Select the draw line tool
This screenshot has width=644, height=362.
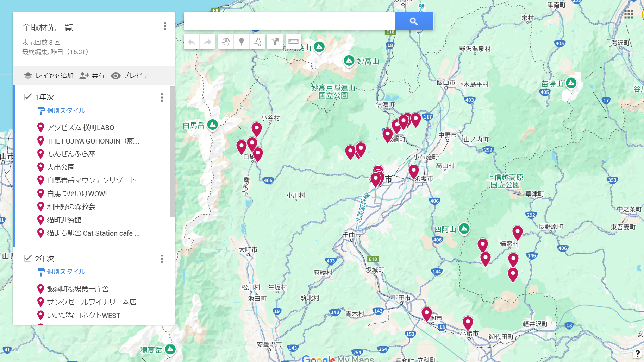pos(257,42)
